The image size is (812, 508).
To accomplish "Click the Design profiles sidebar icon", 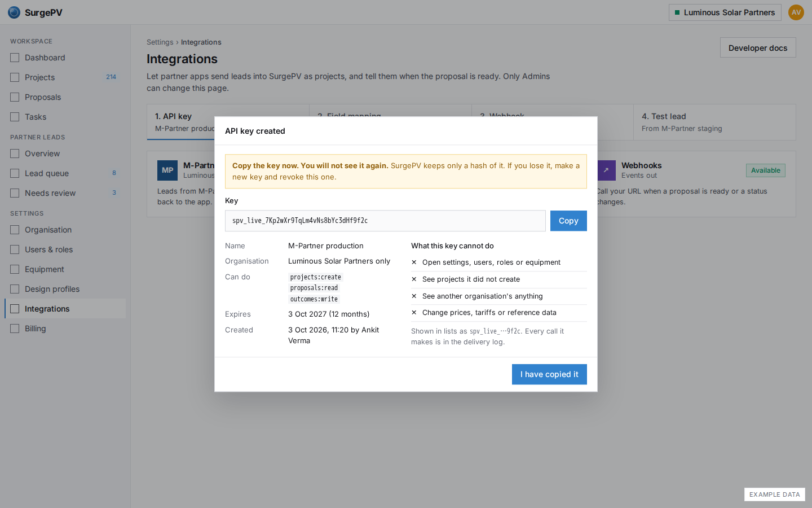I will (15, 289).
